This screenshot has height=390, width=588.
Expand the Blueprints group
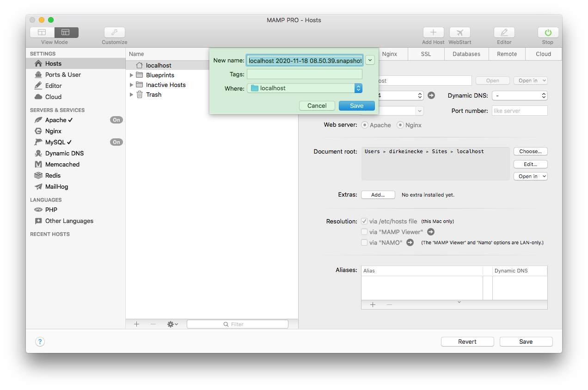tap(131, 74)
